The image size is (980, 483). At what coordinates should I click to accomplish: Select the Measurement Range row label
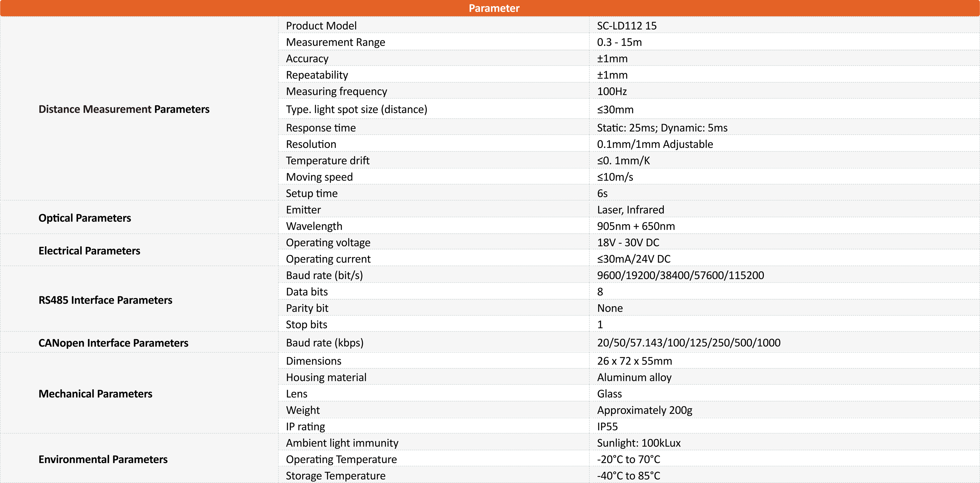pos(335,42)
